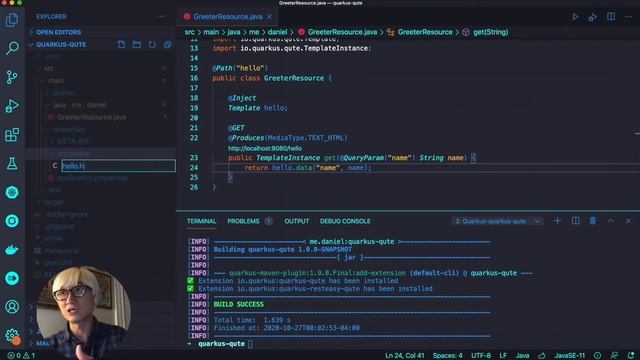640x360 pixels.
Task: Close the terminal panel
Action: point(629,221)
